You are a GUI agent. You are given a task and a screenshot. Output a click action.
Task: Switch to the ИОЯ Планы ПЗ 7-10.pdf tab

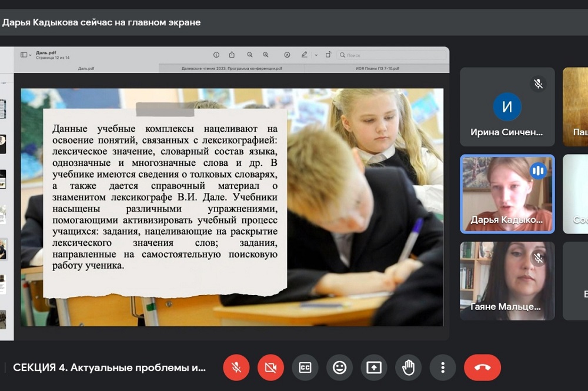coord(377,68)
